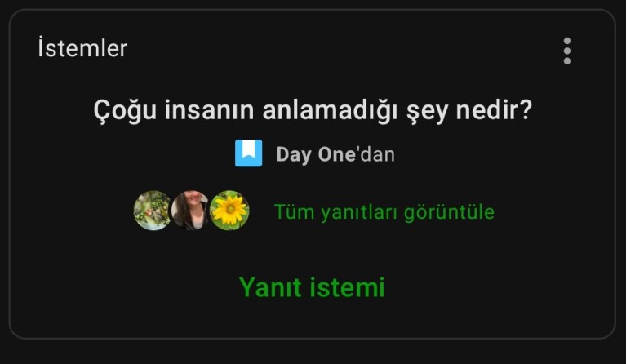Click the Çoğu insanın anlamadığı şey nedir? prompt
Viewport: 626px width, 364px height.
click(x=313, y=110)
